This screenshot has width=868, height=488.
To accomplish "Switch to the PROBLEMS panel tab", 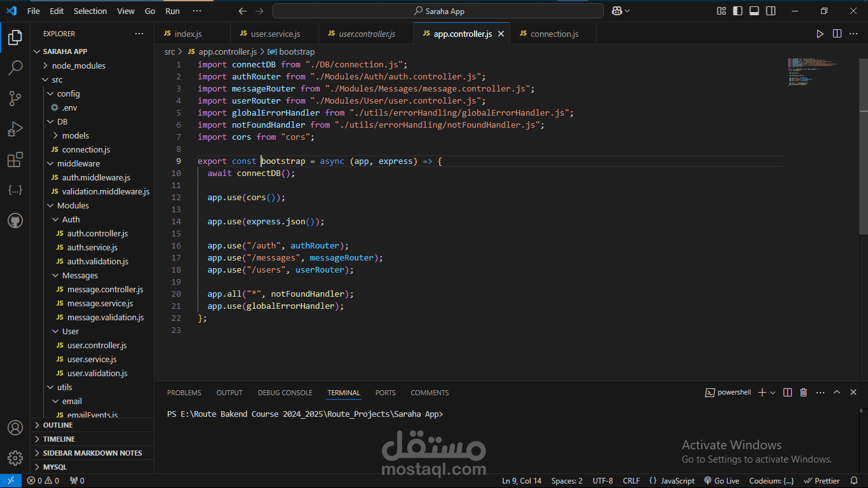I will point(184,393).
